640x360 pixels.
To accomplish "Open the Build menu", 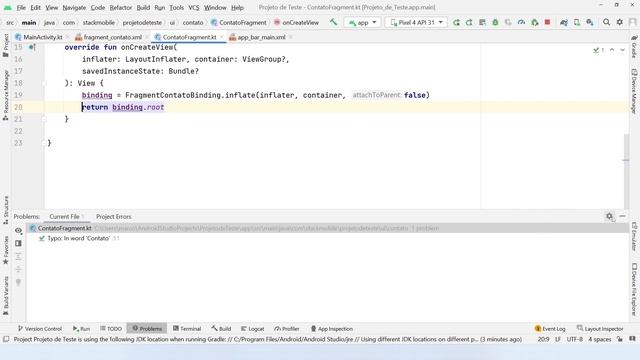I will coord(143,7).
